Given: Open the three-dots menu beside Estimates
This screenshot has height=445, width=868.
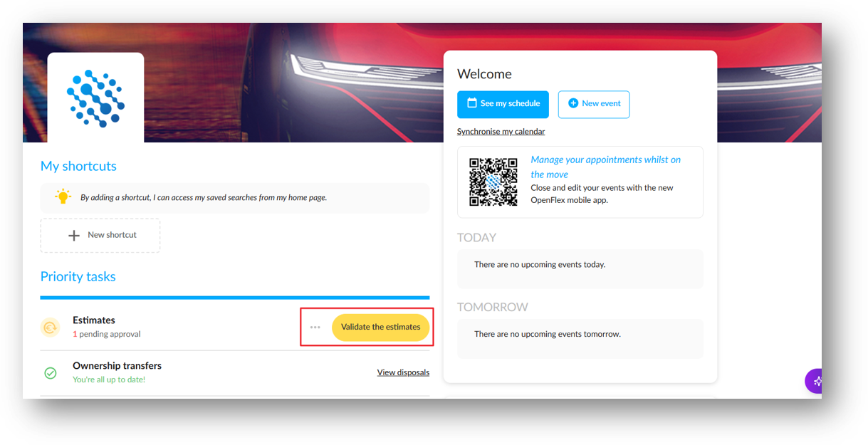Looking at the screenshot, I should [315, 328].
